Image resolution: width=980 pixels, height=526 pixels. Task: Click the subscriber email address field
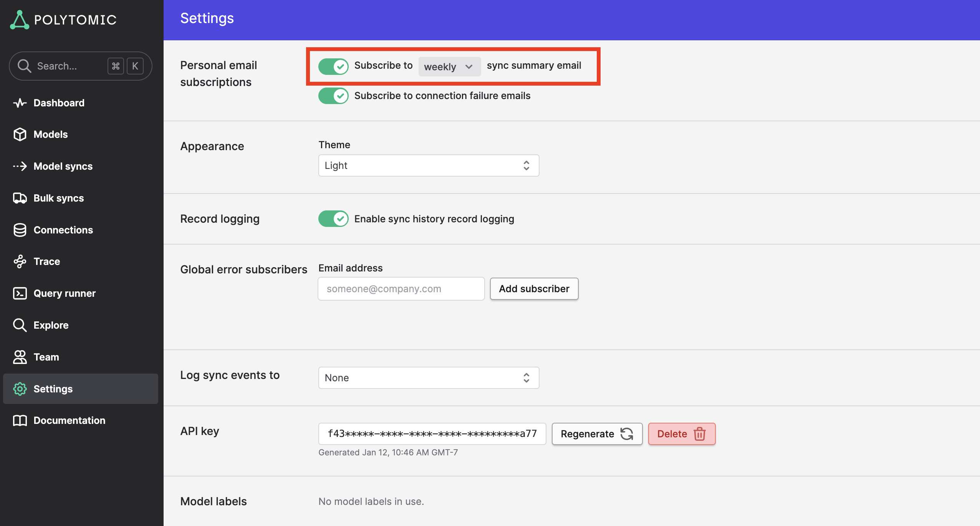click(401, 289)
